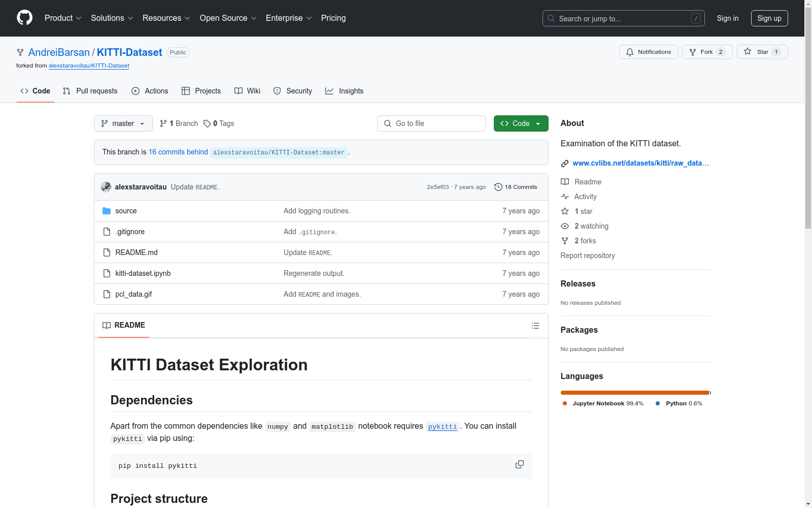Image resolution: width=812 pixels, height=508 pixels.
Task: Switch to the Insights tab
Action: (x=345, y=91)
